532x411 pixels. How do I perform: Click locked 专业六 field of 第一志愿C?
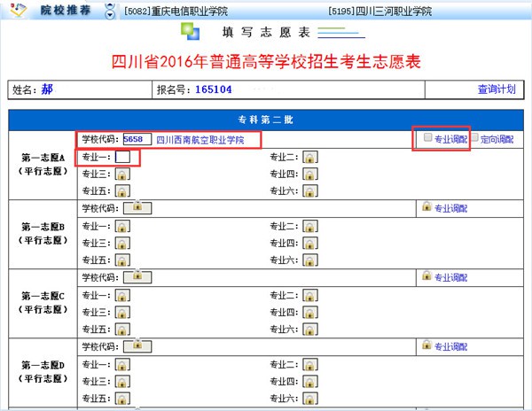tap(310, 330)
